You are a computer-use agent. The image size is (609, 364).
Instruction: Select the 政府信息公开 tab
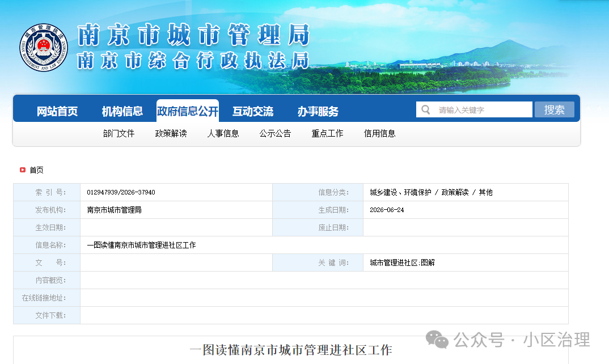coord(188,111)
